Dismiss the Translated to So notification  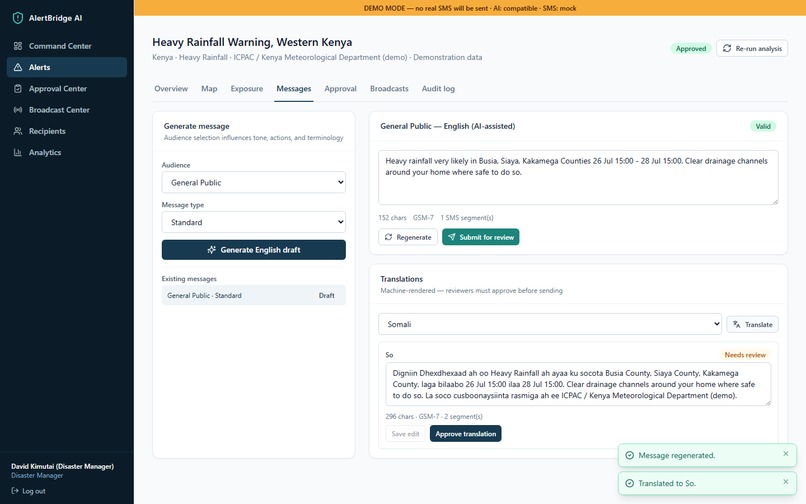coord(785,482)
